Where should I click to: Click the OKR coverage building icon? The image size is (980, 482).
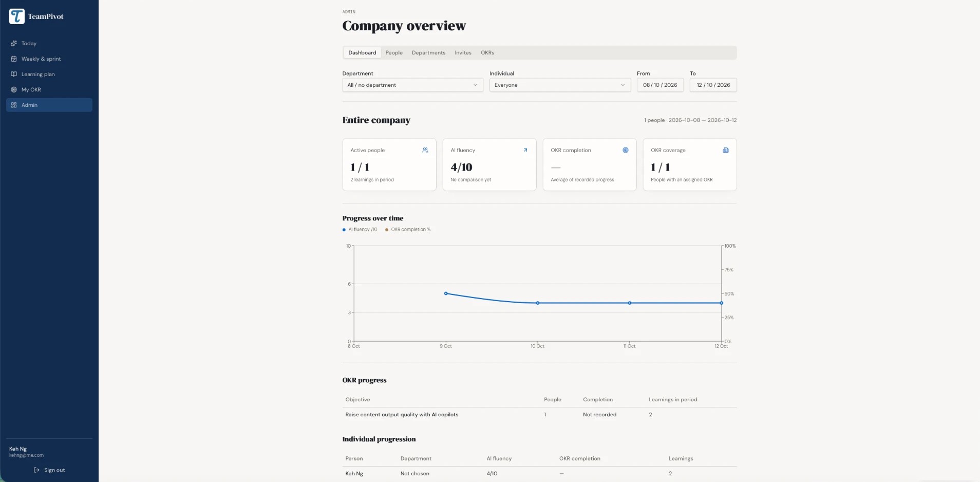726,150
